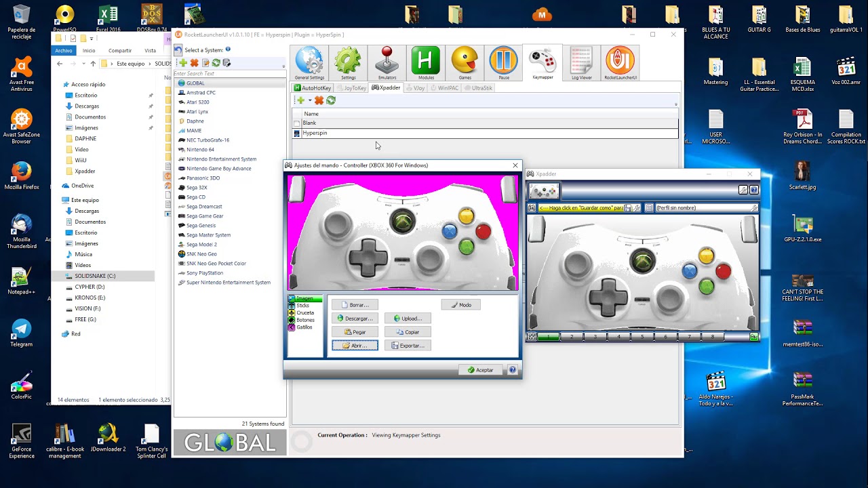This screenshot has width=868, height=488.
Task: Click the Abrir... button
Action: [x=355, y=346]
